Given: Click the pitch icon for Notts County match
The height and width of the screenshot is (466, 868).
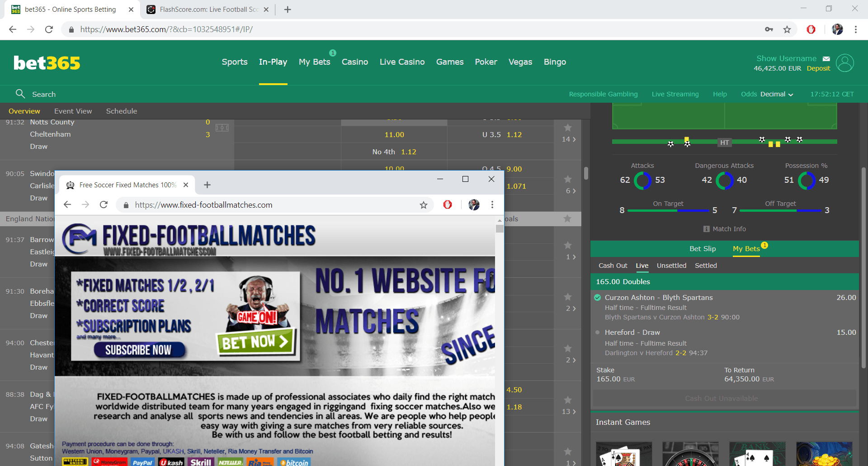Looking at the screenshot, I should pos(222,128).
